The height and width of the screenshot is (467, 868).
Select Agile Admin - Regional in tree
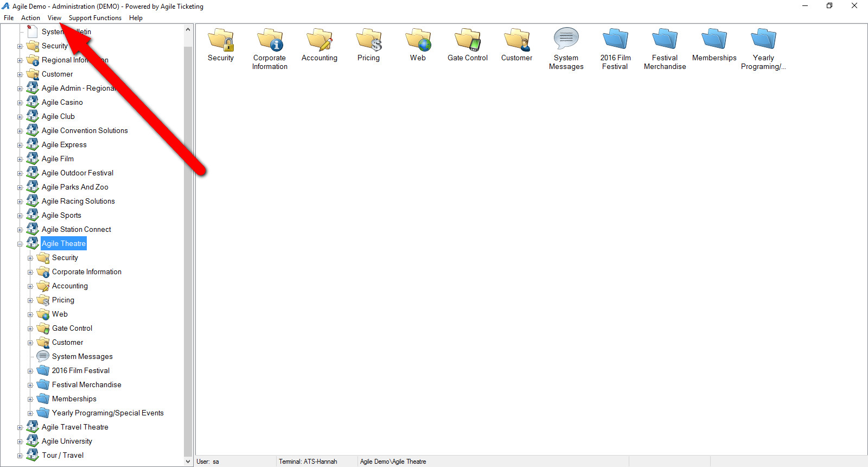click(x=79, y=88)
